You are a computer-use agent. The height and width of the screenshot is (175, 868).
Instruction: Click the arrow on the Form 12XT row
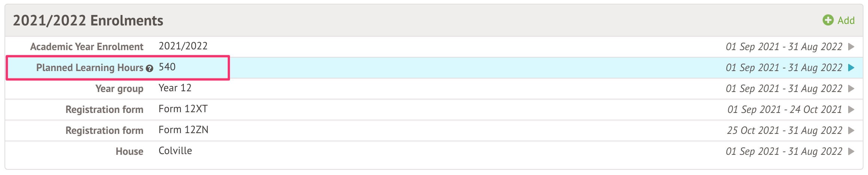(851, 110)
